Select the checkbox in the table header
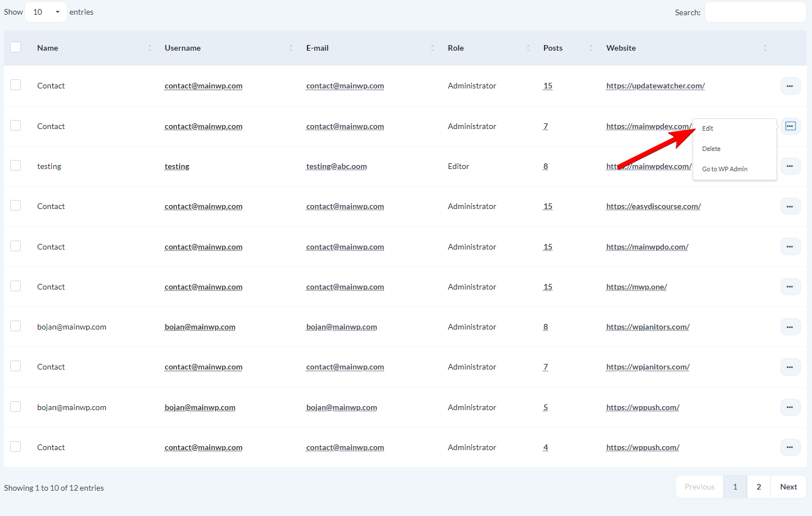This screenshot has width=812, height=516. tap(15, 47)
